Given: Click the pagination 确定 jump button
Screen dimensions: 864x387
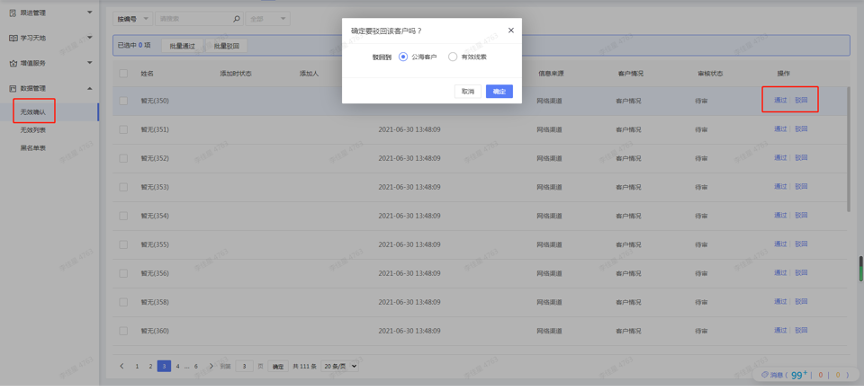Looking at the screenshot, I should tap(278, 366).
